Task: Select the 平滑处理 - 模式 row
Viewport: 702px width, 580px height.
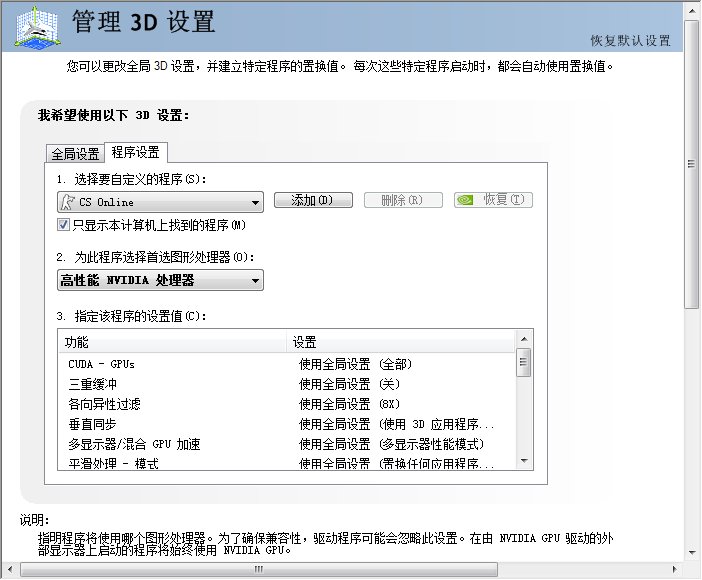Action: click(287, 462)
